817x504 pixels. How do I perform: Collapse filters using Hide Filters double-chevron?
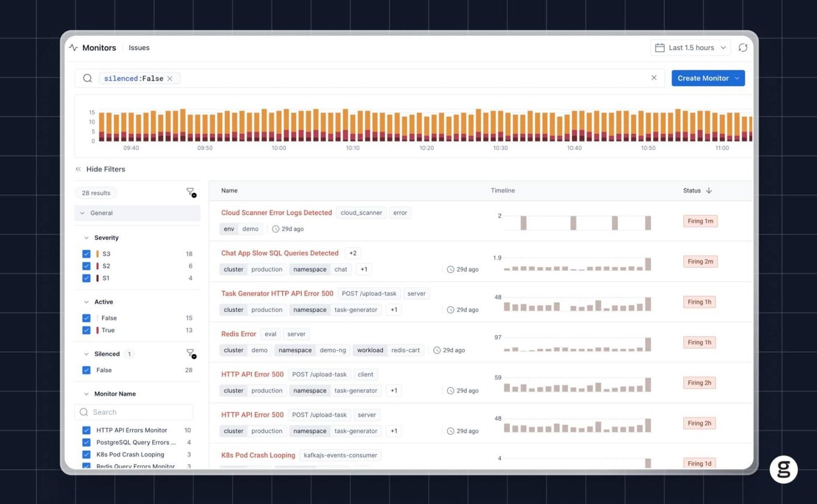78,169
